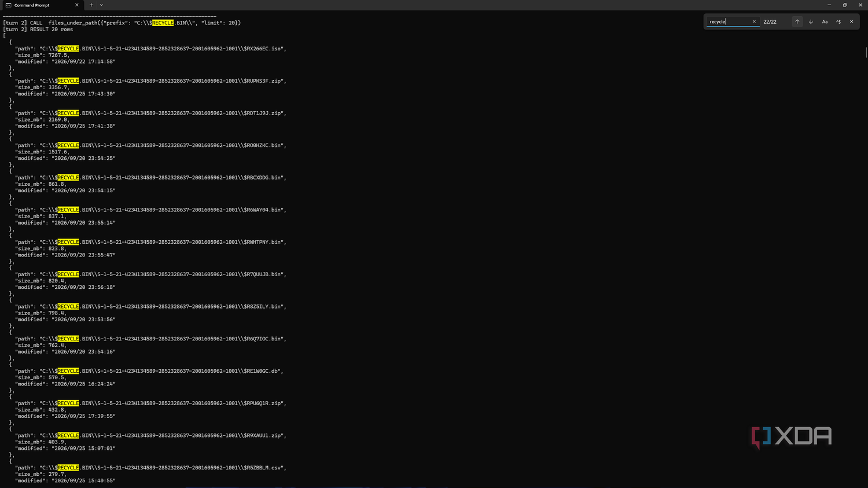Image resolution: width=868 pixels, height=488 pixels.
Task: Click the Command Prompt tab icon
Action: (8, 5)
